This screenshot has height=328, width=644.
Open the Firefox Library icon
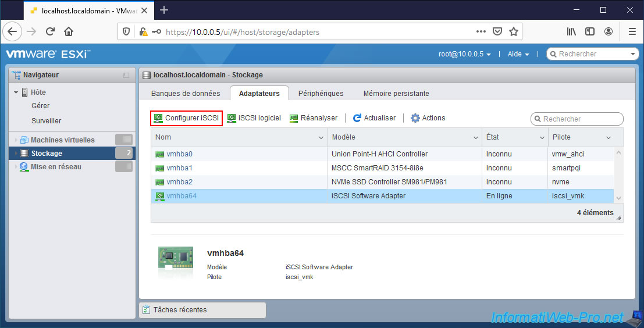tap(571, 31)
